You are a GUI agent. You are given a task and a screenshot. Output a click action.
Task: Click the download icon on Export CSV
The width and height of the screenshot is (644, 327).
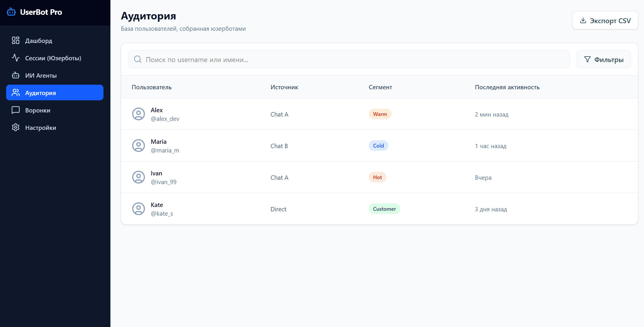(583, 20)
